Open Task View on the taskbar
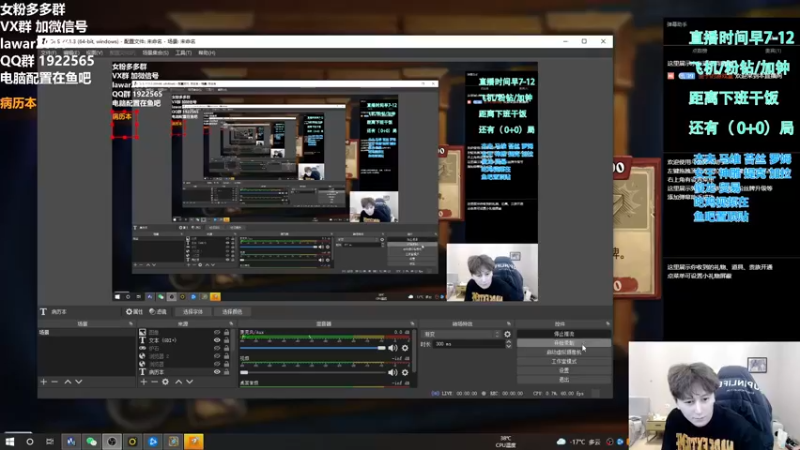This screenshot has height=450, width=800. pyautogui.click(x=49, y=441)
